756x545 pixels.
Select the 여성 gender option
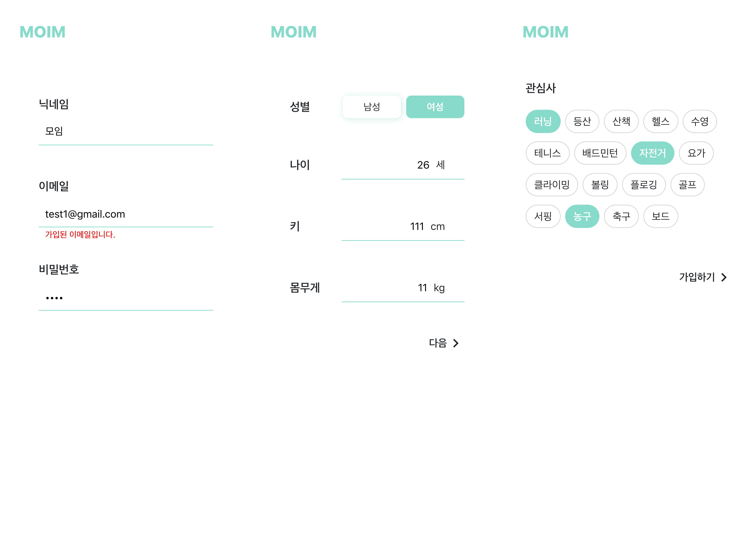coord(435,107)
